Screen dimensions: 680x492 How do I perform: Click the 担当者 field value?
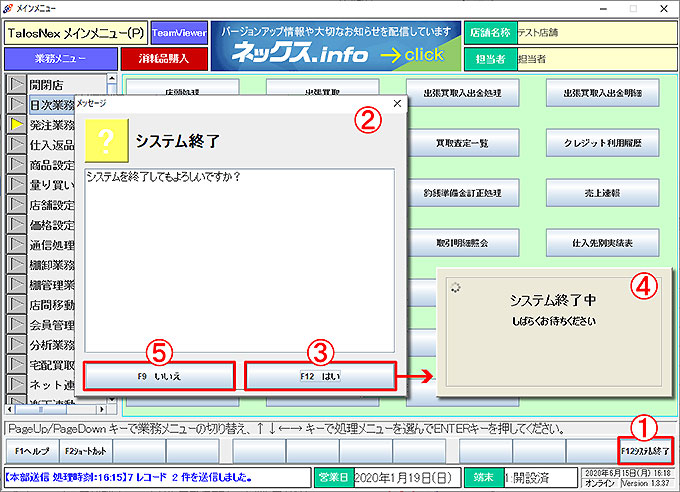(597, 59)
